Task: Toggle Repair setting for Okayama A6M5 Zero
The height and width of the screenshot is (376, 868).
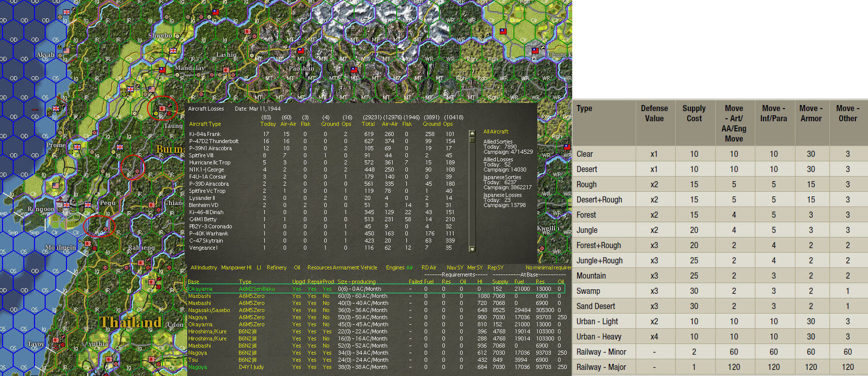Action: click(x=312, y=324)
